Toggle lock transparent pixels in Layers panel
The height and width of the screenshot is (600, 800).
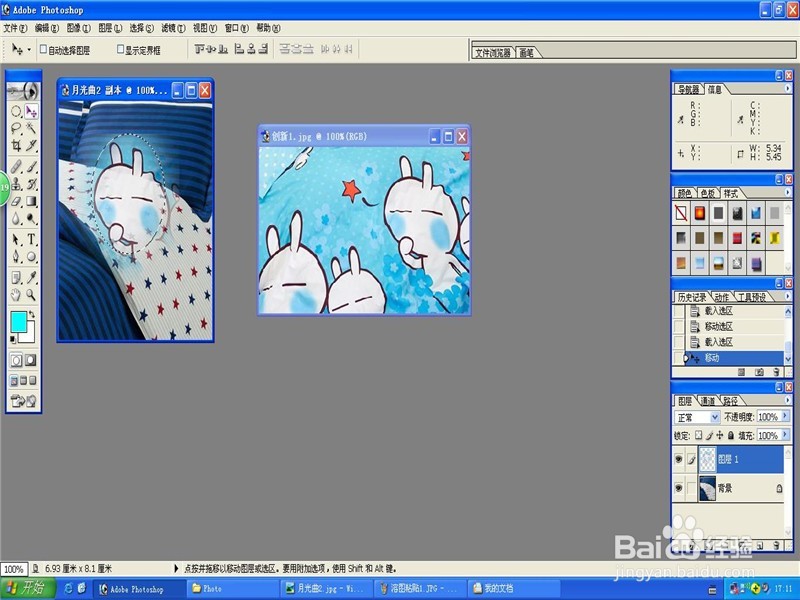pyautogui.click(x=698, y=435)
